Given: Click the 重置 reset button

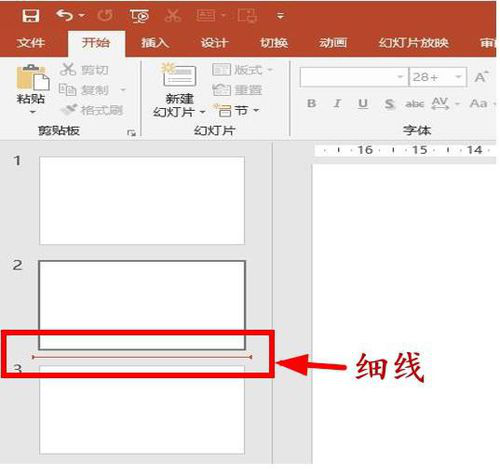Looking at the screenshot, I should [x=237, y=90].
